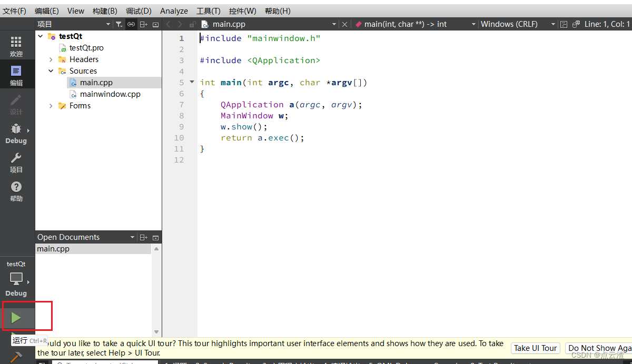Open the 控件(W) menu
Viewport: 632px width, 364px height.
point(243,11)
